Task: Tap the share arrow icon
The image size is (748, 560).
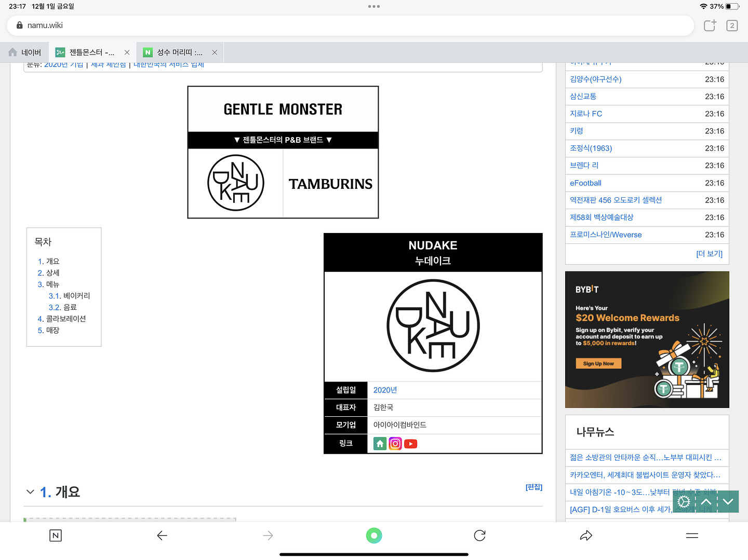Action: tap(586, 536)
